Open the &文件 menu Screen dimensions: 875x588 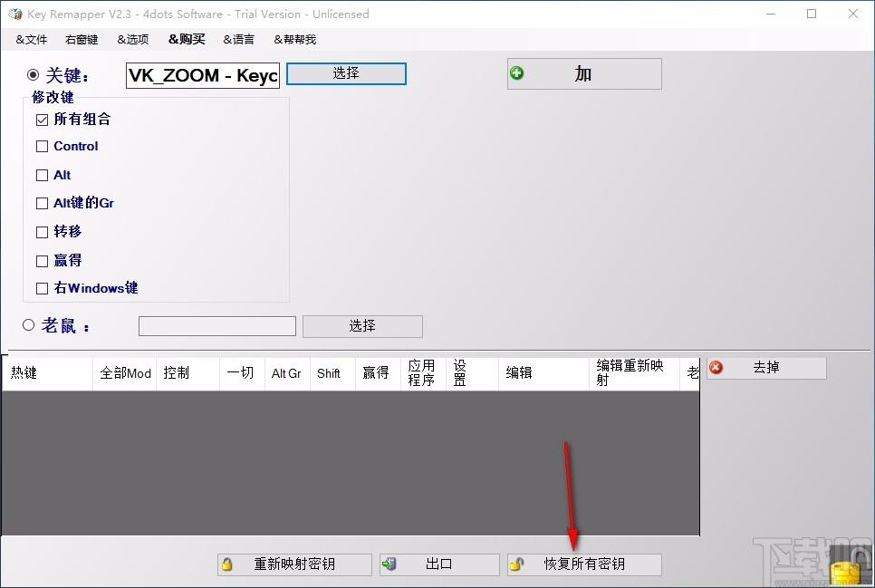click(31, 40)
